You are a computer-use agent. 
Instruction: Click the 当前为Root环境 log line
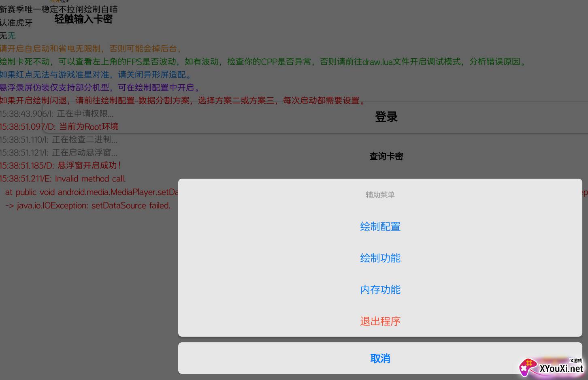(59, 127)
